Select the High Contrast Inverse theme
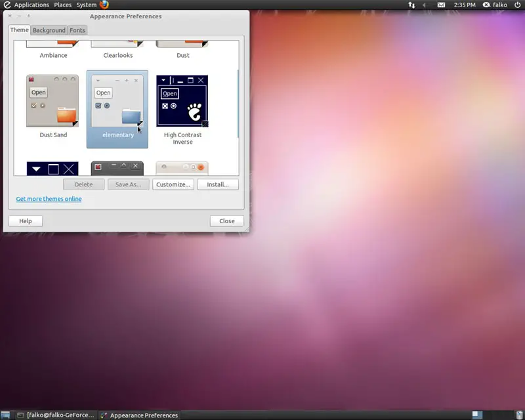Screen dimensions: 525x420 click(x=182, y=109)
